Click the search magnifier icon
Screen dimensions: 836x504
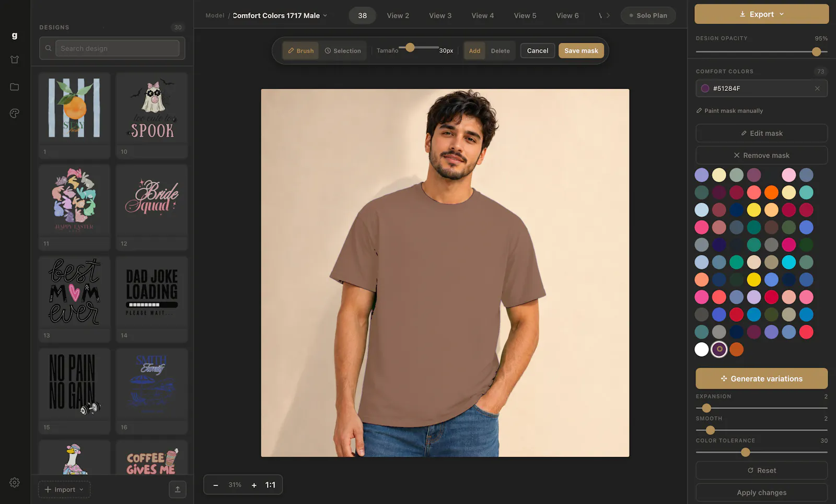pos(48,48)
